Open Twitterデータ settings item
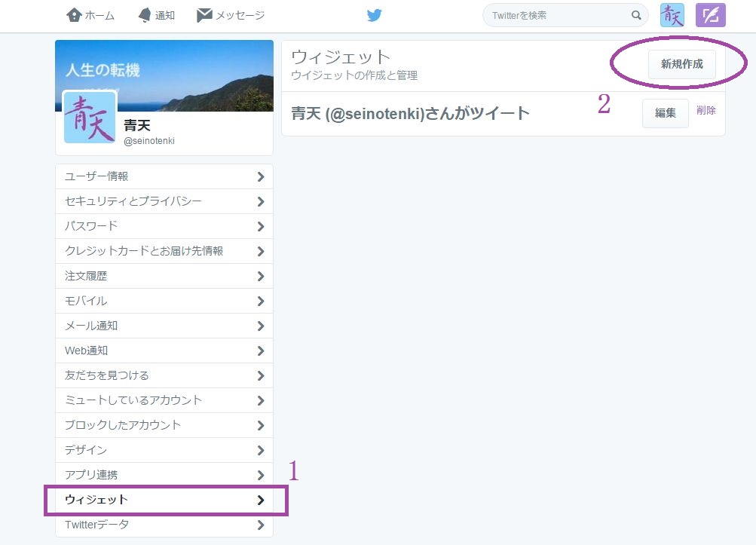The width and height of the screenshot is (756, 545). [164, 525]
